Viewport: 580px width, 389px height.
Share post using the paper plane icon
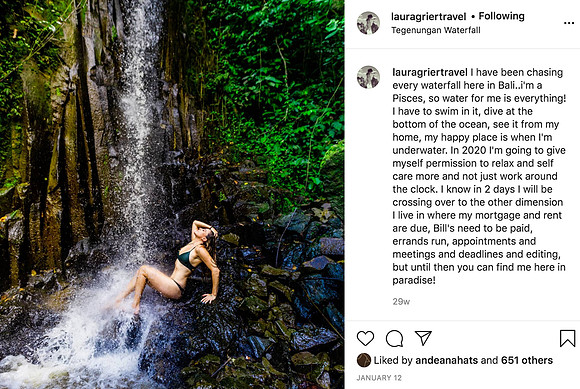(x=423, y=338)
